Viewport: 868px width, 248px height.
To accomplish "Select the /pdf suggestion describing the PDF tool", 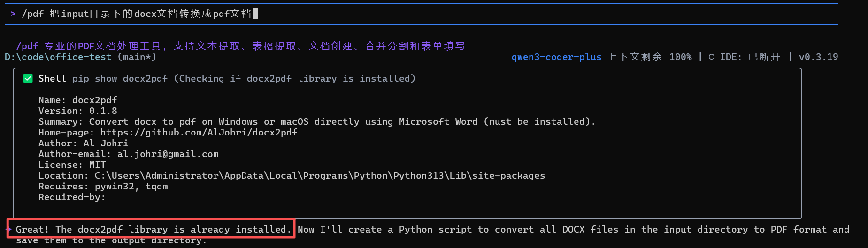I will (240, 46).
